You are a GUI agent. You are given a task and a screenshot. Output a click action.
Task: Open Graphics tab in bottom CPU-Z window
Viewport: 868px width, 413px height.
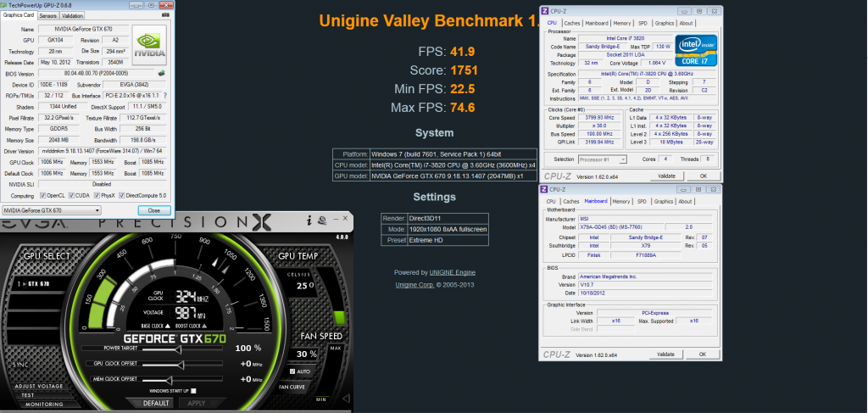(x=664, y=202)
